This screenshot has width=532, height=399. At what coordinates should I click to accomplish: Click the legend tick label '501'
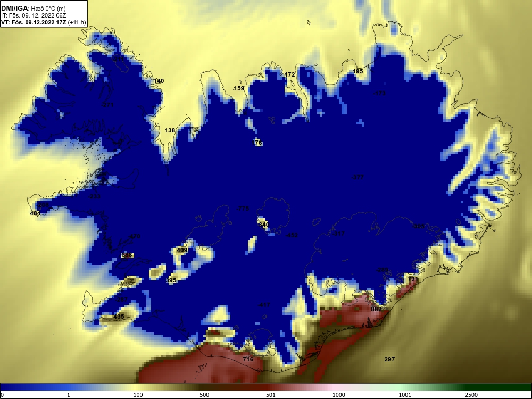coord(271,395)
